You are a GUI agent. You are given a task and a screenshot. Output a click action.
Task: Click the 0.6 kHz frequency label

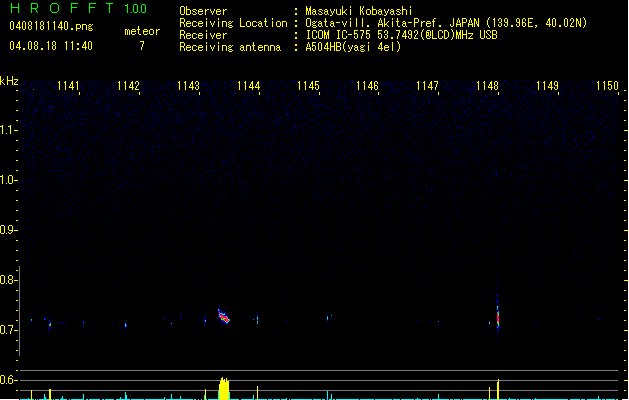(x=8, y=380)
